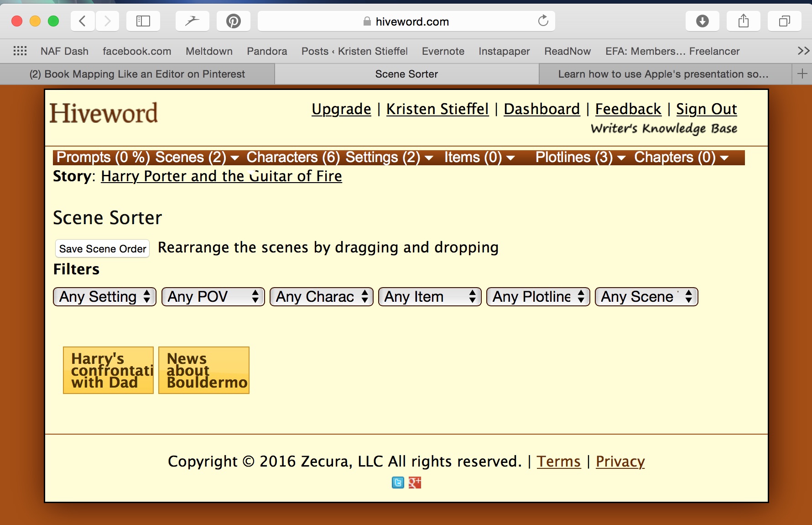812x525 pixels.
Task: Click the hiveword.com address bar
Action: 406,21
